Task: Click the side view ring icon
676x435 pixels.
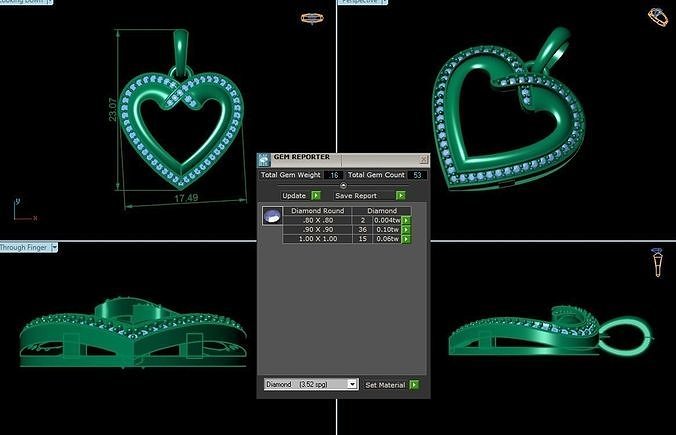Action: pyautogui.click(x=657, y=262)
